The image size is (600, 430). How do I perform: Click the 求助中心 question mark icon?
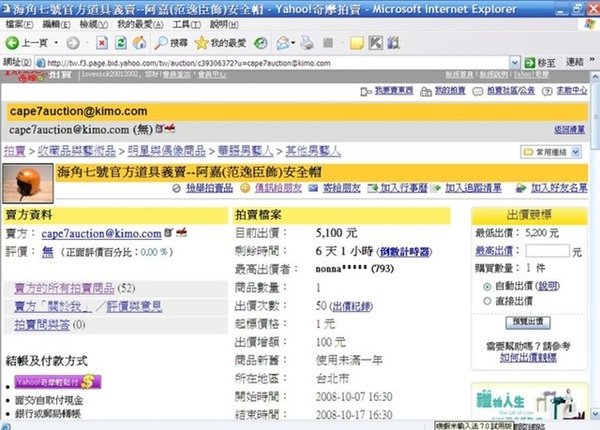[547, 91]
